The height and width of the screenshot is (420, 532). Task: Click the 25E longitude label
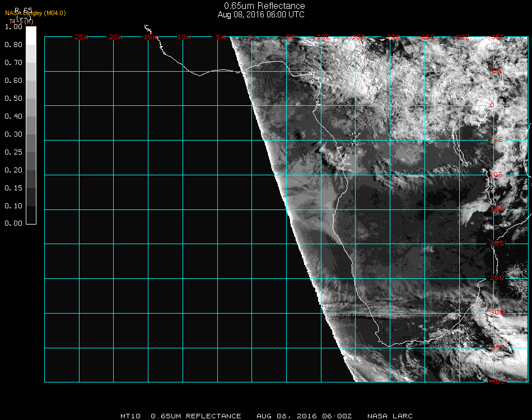pos(428,37)
